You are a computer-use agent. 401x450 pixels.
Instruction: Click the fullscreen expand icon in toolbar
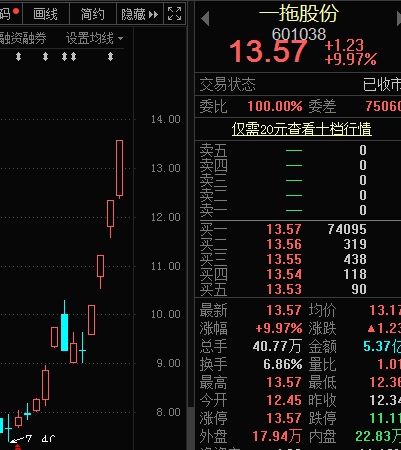174,14
